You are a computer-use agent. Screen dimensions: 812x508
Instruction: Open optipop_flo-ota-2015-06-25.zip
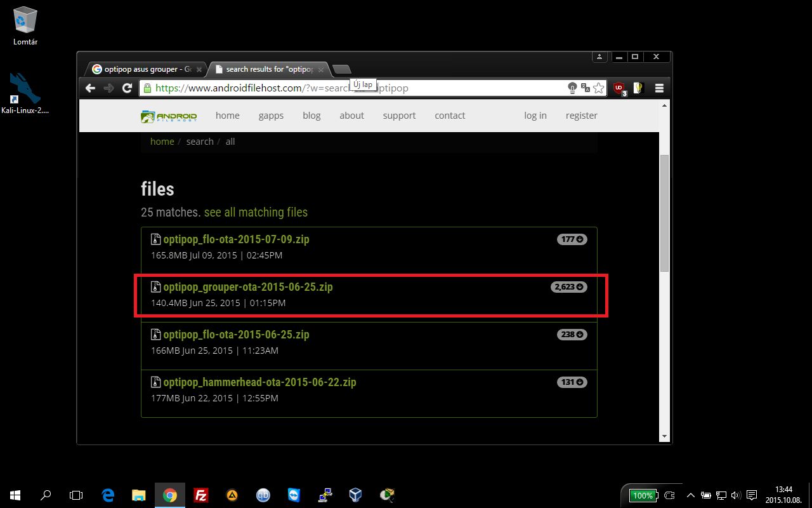[236, 335]
